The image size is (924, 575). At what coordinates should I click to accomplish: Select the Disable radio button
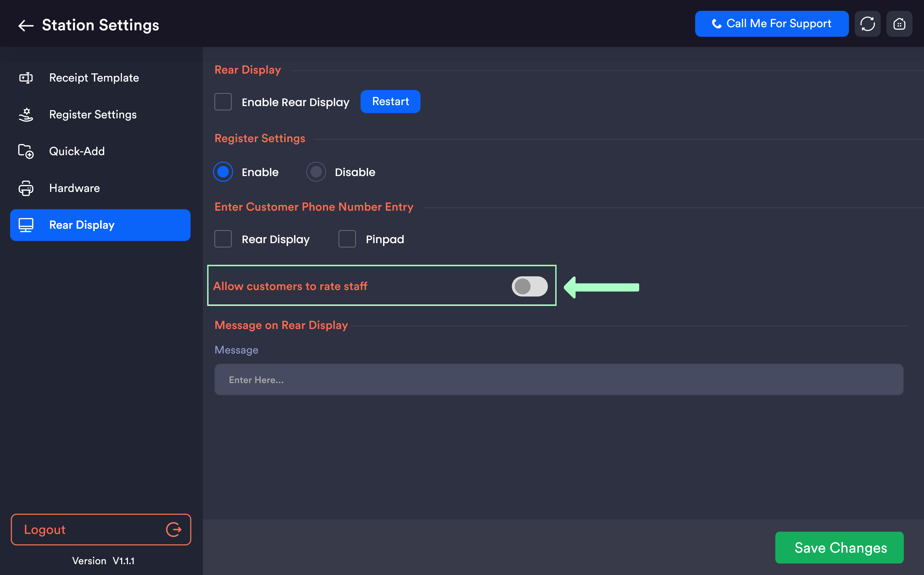[316, 172]
